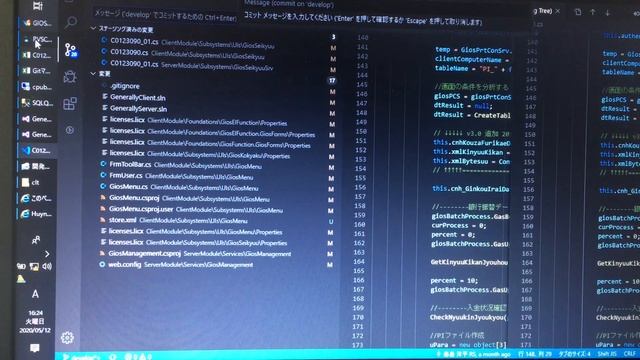The height and width of the screenshot is (360, 640).
Task: Open the network icon in the system tray
Action: [34, 267]
